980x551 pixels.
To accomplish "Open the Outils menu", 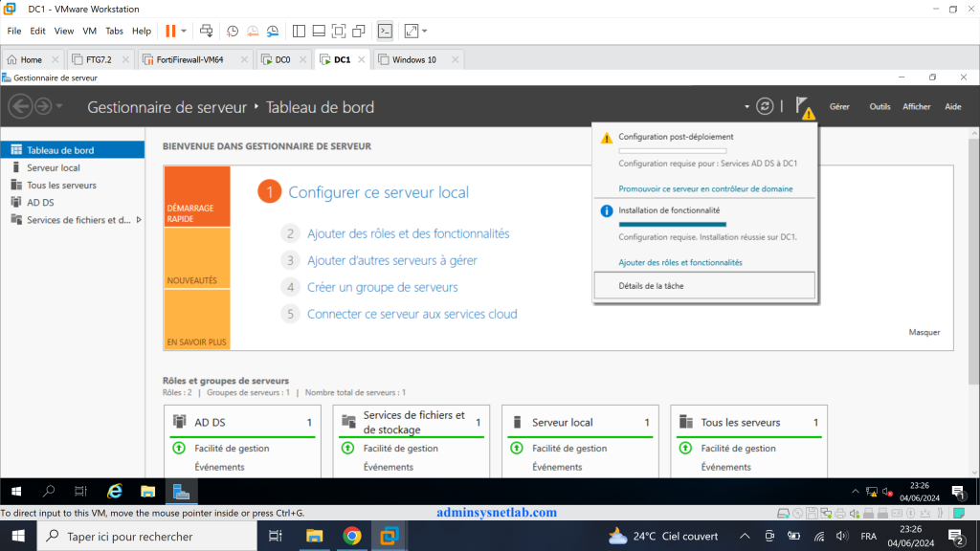I will 880,107.
